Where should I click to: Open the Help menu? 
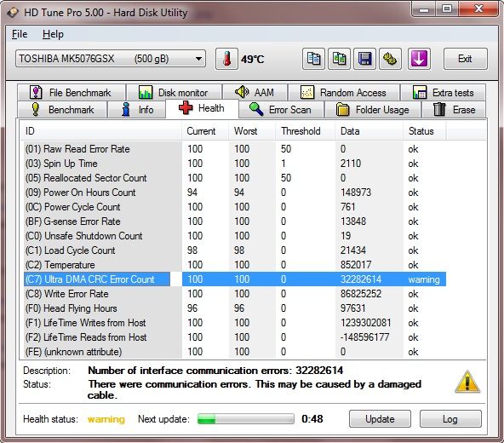tap(53, 34)
